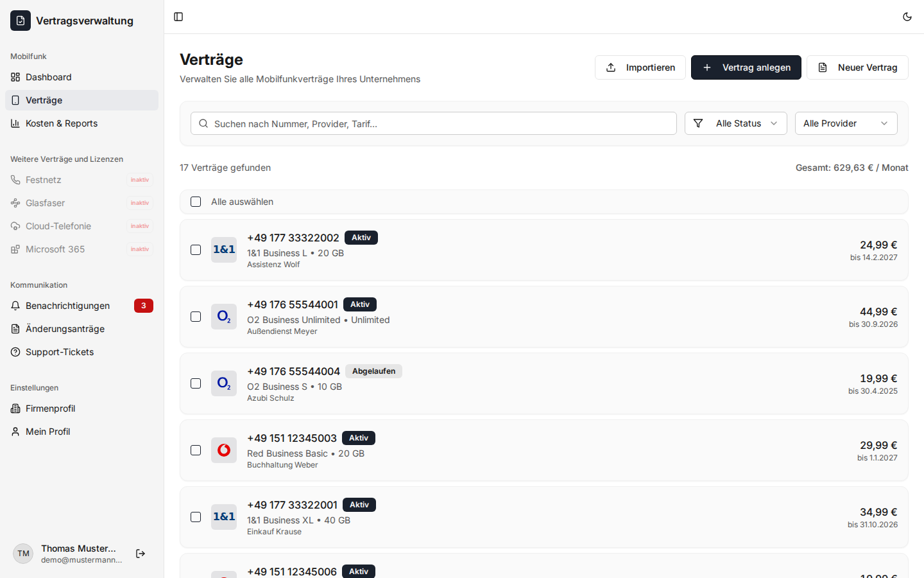This screenshot has width=924, height=578.
Task: Click the 1&1 logo of Einkauf Krause
Action: click(224, 517)
